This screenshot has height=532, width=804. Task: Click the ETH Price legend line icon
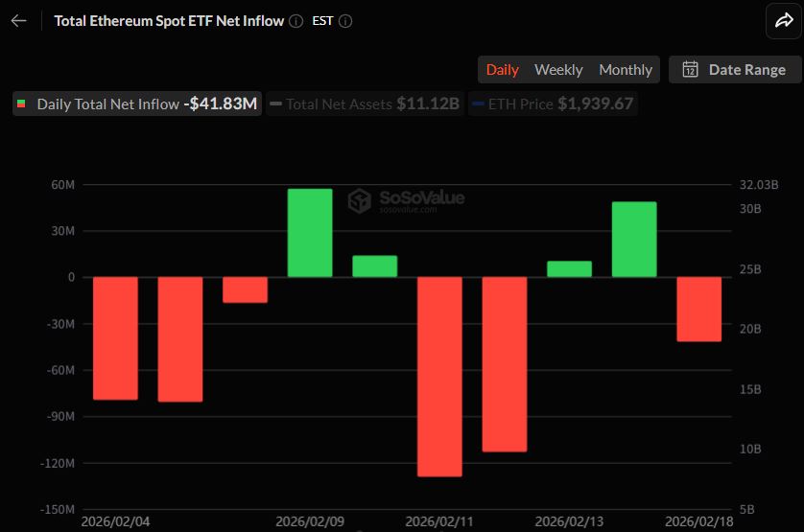click(478, 104)
